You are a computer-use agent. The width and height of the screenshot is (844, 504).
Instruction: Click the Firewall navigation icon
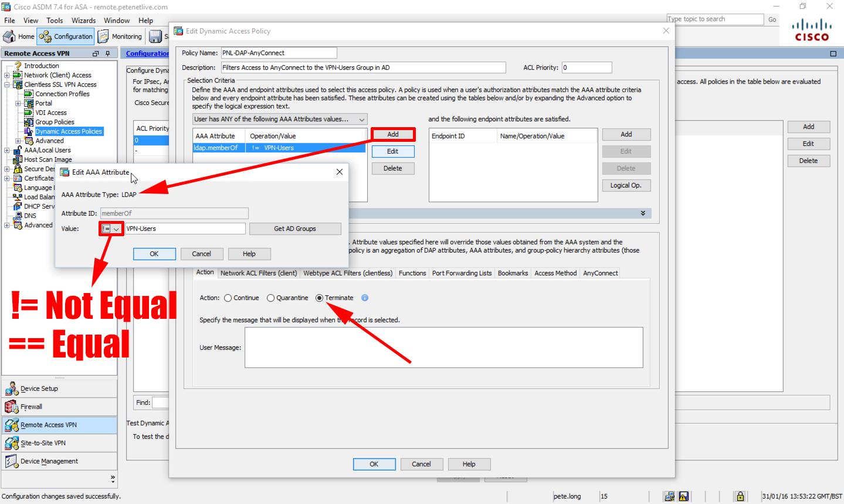pyautogui.click(x=11, y=407)
